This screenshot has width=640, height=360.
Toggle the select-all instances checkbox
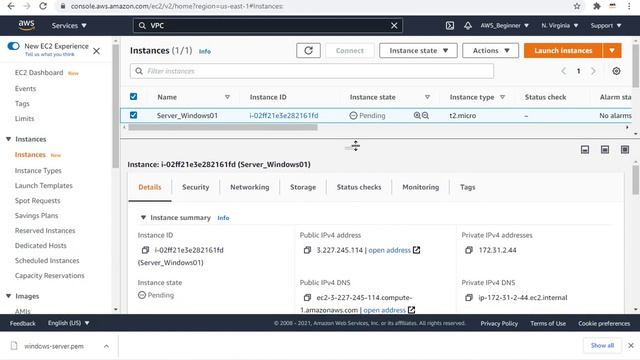click(x=133, y=97)
